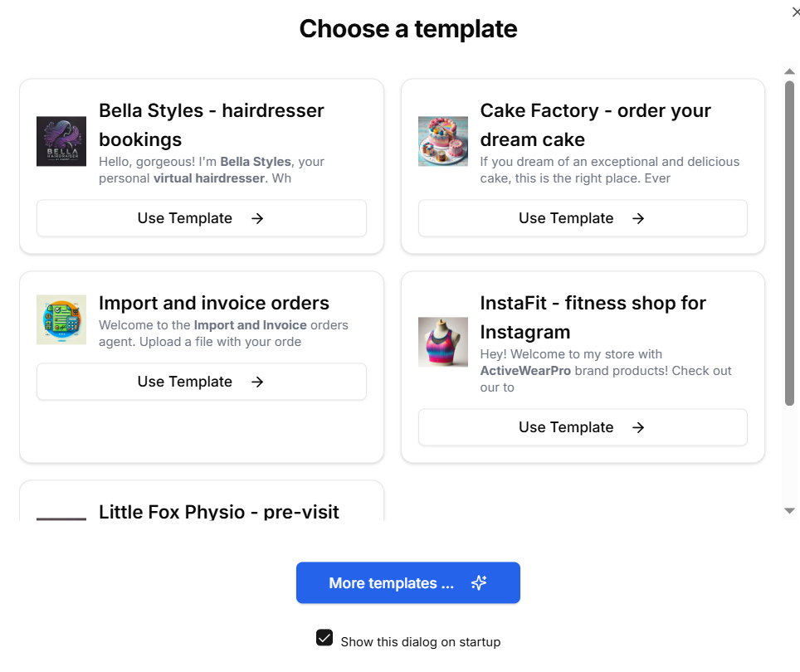Click the template list scrollbar thumb
The height and width of the screenshot is (672, 800).
pyautogui.click(x=789, y=241)
